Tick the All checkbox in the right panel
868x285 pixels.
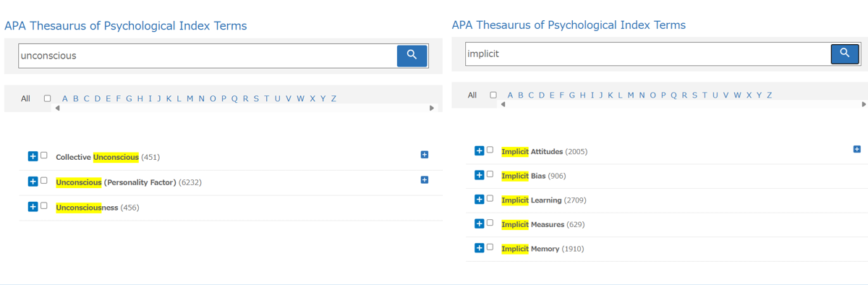pos(494,95)
